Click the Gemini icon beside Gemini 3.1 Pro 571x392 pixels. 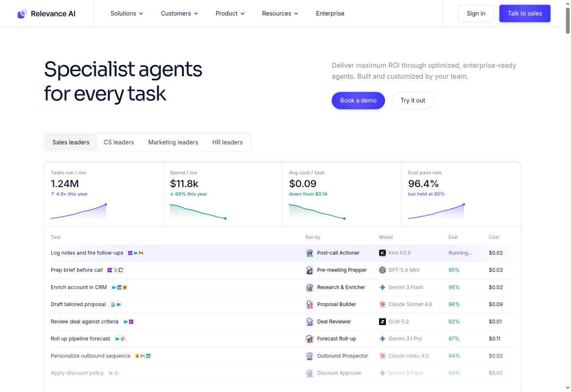383,339
